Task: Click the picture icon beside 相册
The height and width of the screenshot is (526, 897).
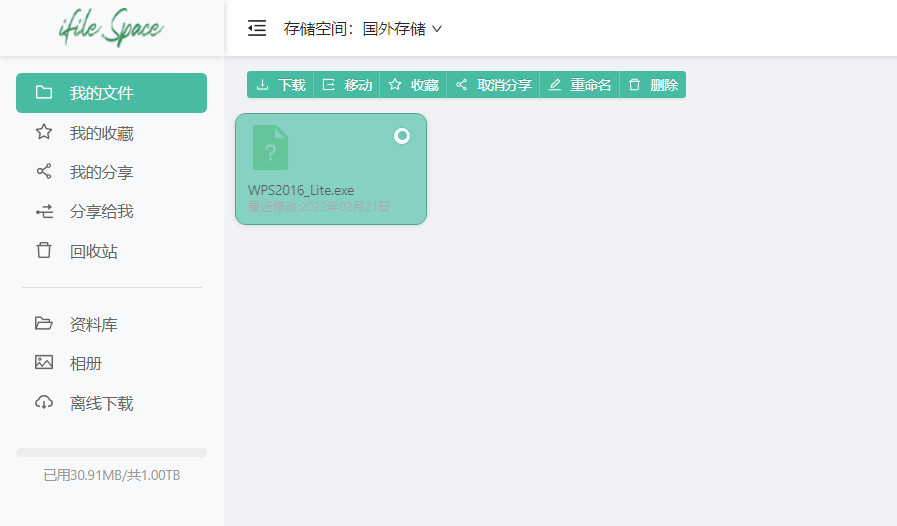Action: pyautogui.click(x=44, y=363)
